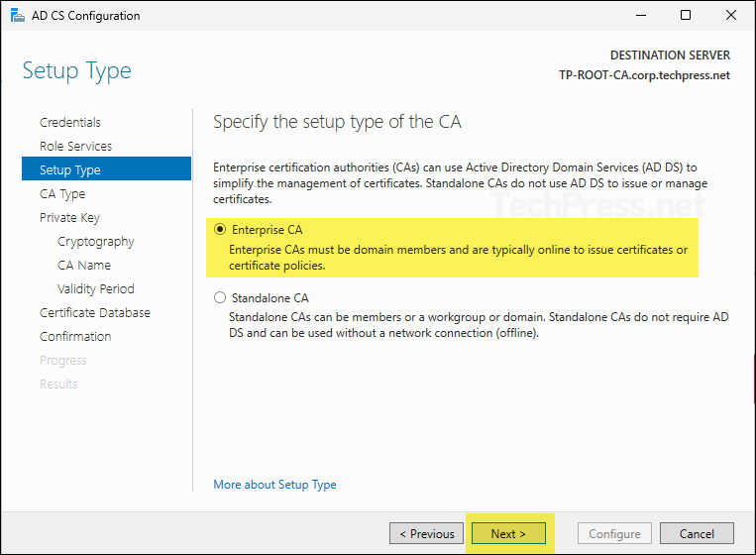Screen dimensions: 756x555
Task: Go back with the Previous button
Action: pos(426,534)
